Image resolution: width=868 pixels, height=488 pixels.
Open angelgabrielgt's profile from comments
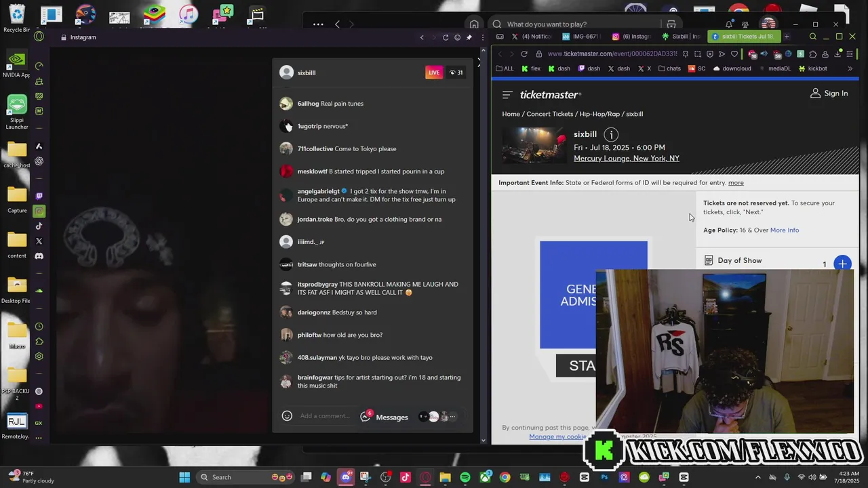(x=319, y=191)
